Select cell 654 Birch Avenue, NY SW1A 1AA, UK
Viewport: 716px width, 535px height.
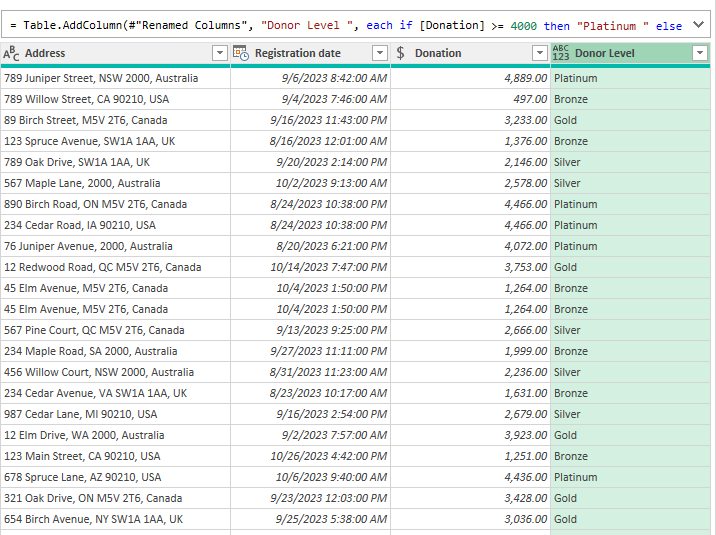[x=116, y=519]
